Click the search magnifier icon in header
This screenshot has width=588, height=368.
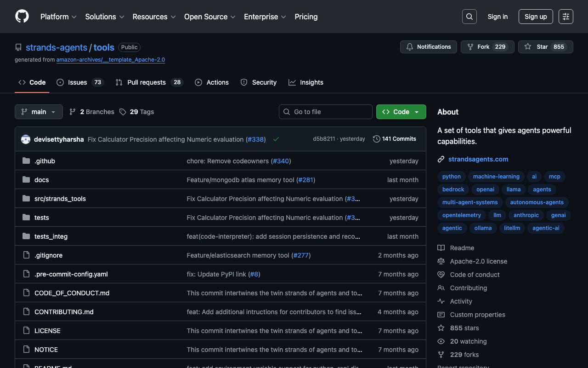[x=469, y=17]
